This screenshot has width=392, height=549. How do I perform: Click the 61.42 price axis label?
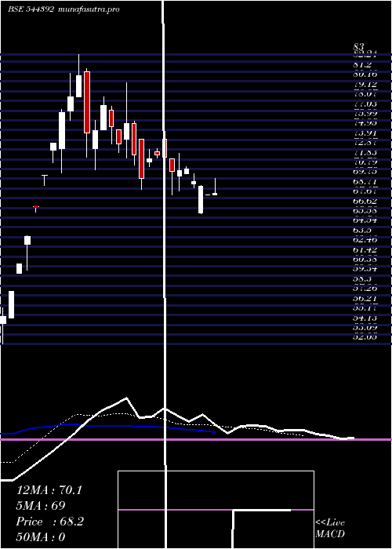tap(365, 249)
